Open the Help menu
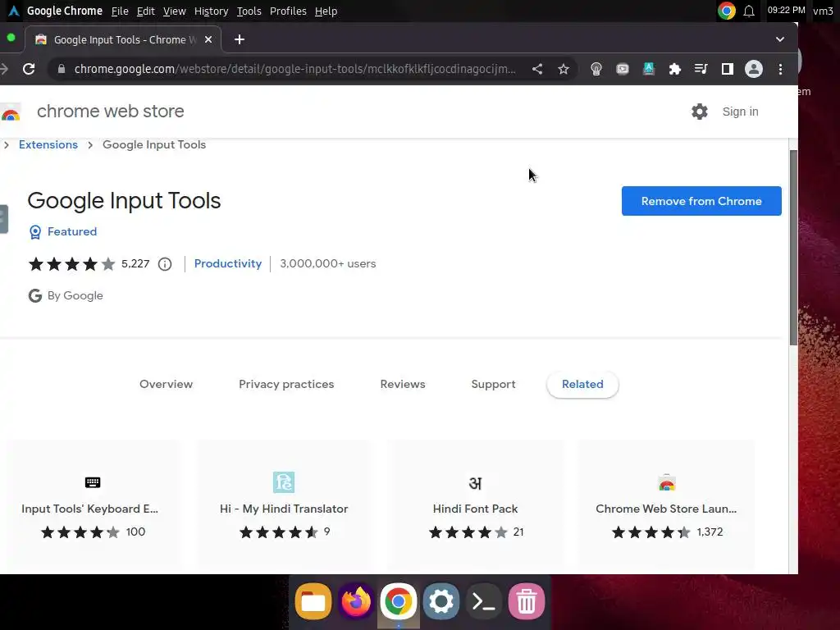Image resolution: width=840 pixels, height=630 pixels. click(326, 11)
